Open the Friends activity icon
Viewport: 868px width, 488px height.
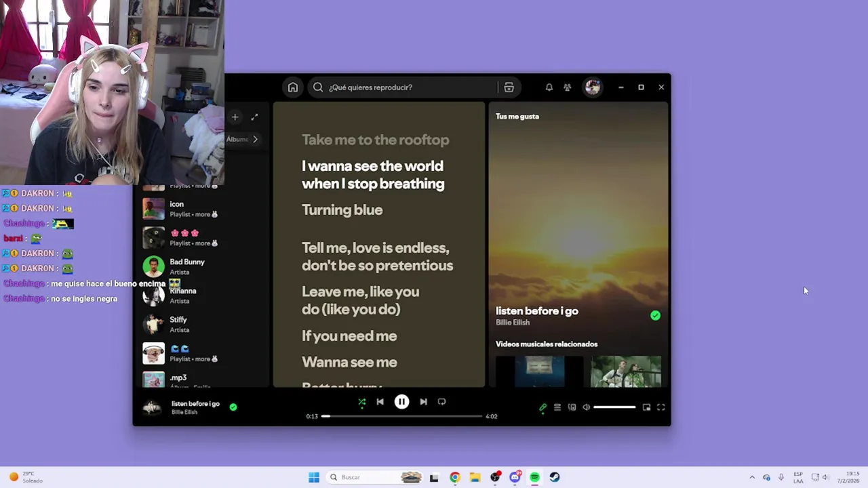(568, 87)
